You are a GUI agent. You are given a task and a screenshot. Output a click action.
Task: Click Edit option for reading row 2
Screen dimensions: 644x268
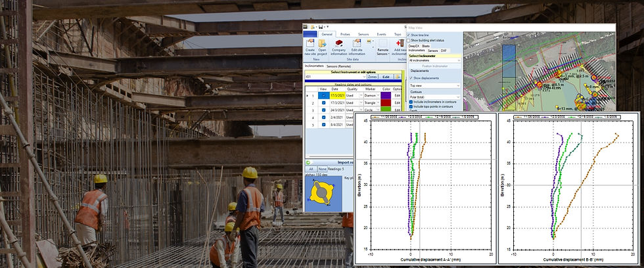398,102
